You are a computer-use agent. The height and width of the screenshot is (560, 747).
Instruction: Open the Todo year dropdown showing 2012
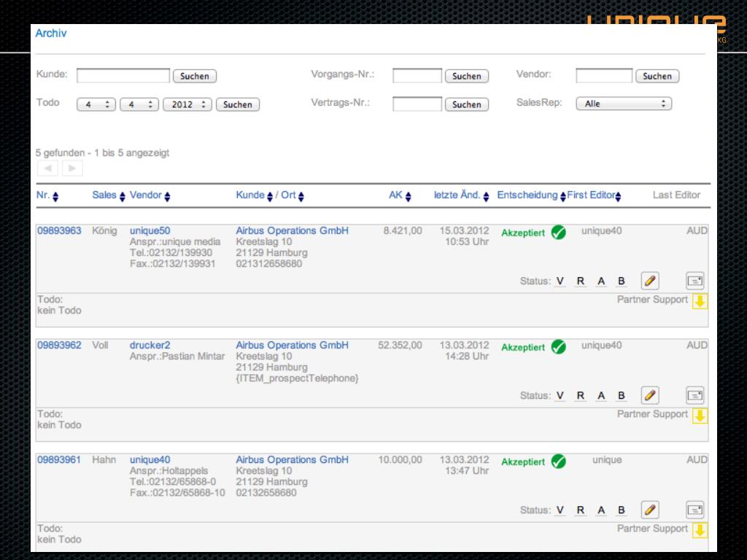[187, 104]
